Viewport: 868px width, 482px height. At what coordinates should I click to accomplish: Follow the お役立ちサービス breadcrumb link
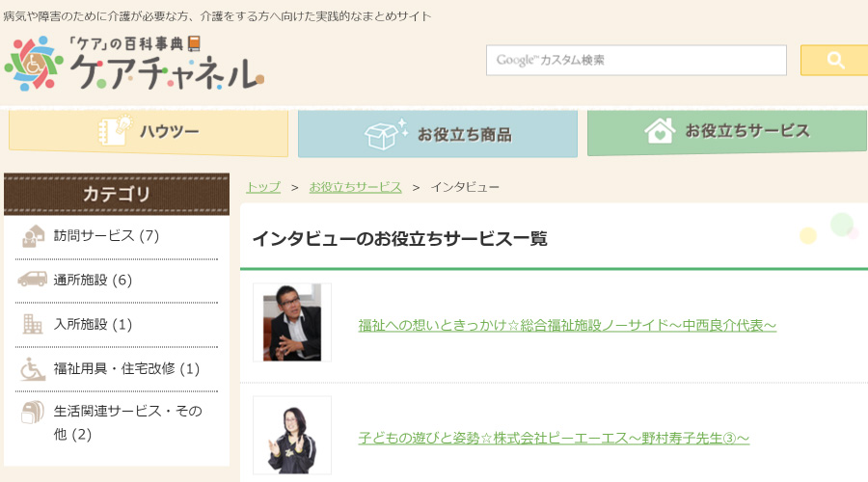355,187
